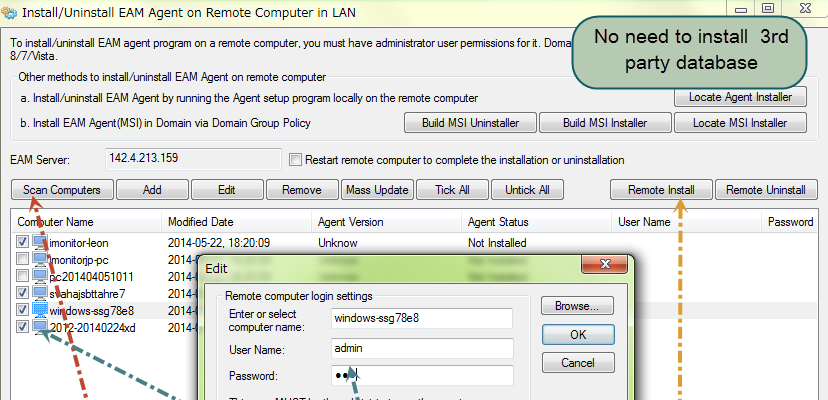Untick the 2012-20140224xd checkbox

[x=23, y=328]
